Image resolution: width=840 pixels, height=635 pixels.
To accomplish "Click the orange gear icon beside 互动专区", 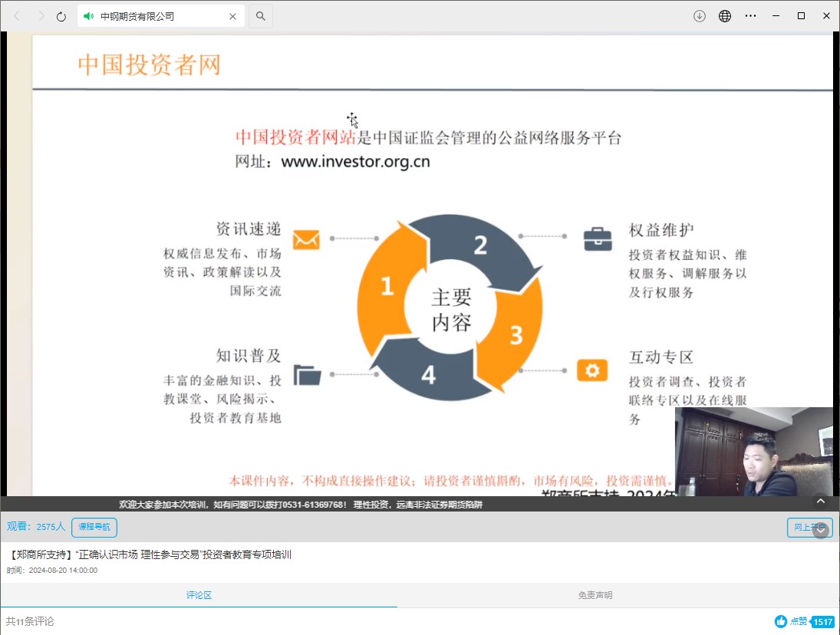I will pyautogui.click(x=592, y=370).
